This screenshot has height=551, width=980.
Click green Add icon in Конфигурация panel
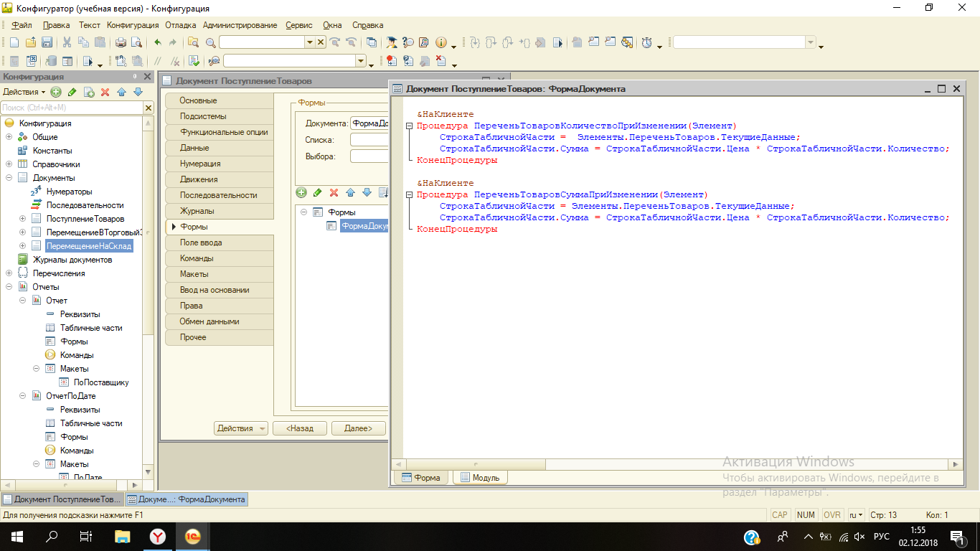55,92
